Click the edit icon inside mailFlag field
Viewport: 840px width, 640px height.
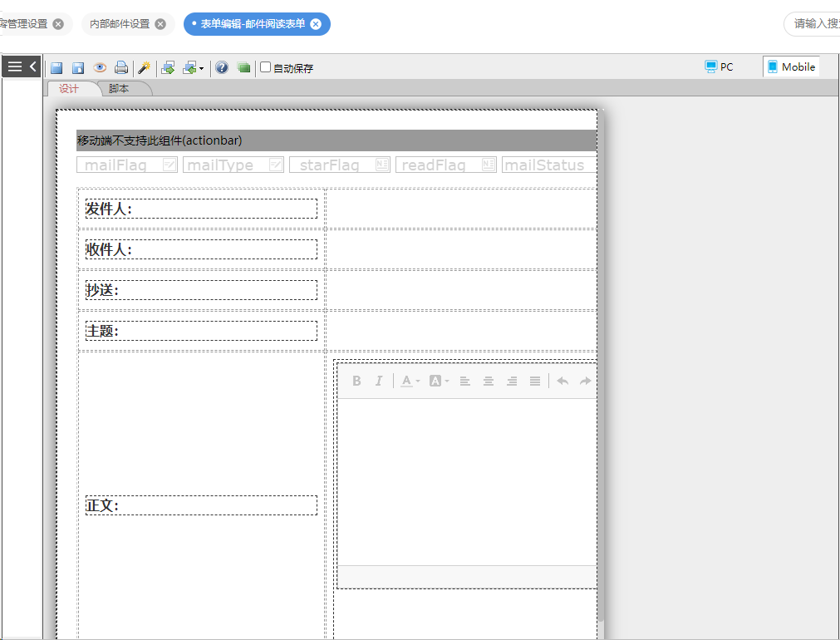pos(169,165)
